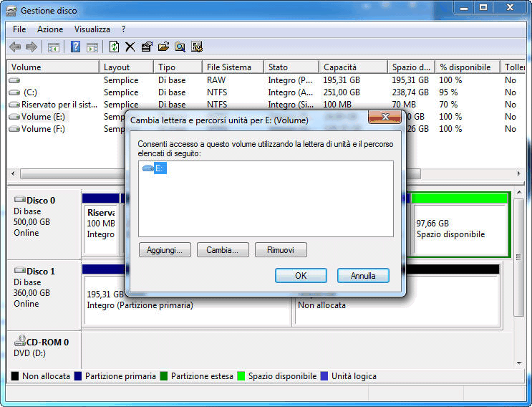
Task: Sort by the File Sistema column header
Action: tap(233, 67)
